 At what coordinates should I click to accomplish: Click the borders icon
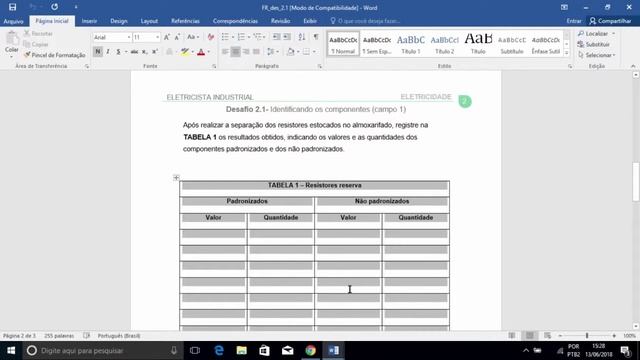307,52
